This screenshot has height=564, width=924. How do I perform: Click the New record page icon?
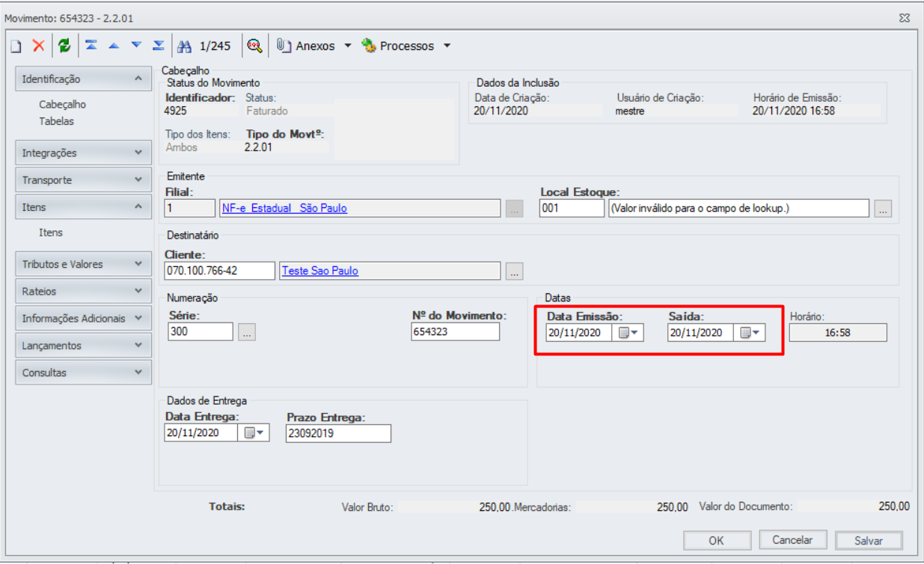coord(16,46)
